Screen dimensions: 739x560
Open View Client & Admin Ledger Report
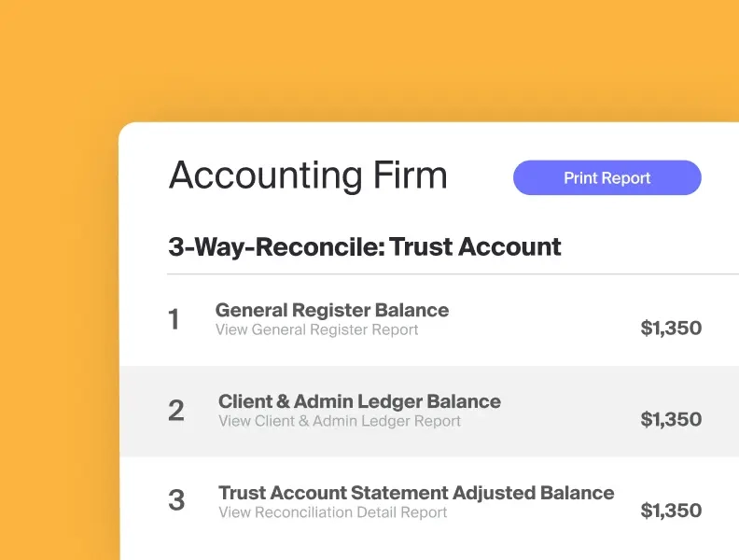pyautogui.click(x=340, y=421)
